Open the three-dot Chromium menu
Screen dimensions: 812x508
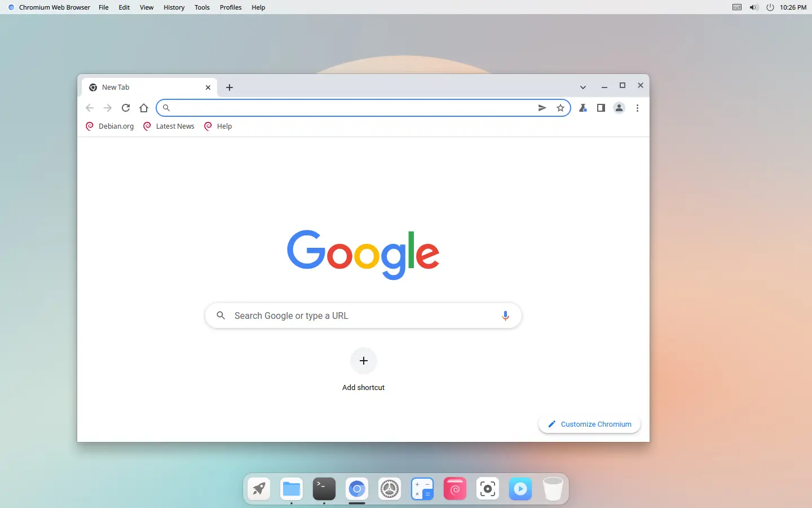coord(637,108)
